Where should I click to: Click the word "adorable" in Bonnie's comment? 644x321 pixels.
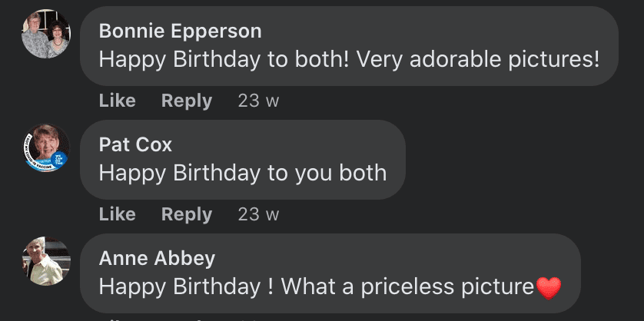click(455, 60)
